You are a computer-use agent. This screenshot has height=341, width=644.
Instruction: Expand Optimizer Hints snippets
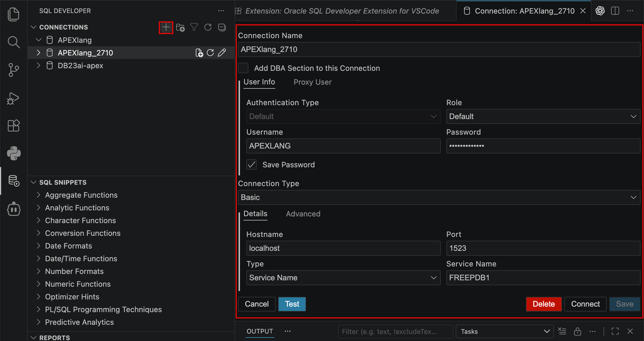pyautogui.click(x=39, y=297)
